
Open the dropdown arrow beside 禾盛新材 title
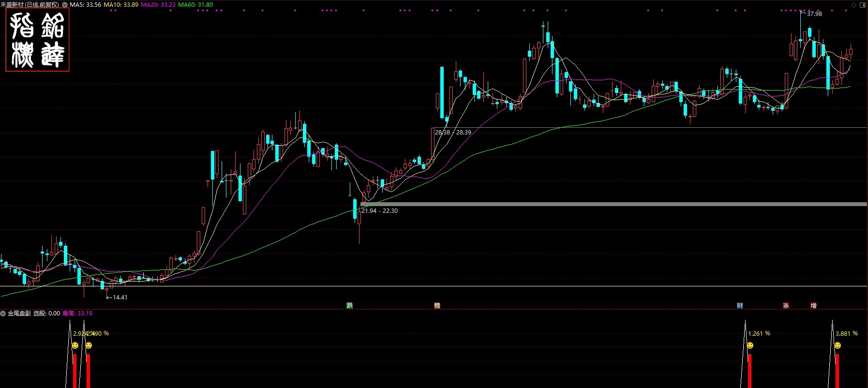[x=65, y=5]
